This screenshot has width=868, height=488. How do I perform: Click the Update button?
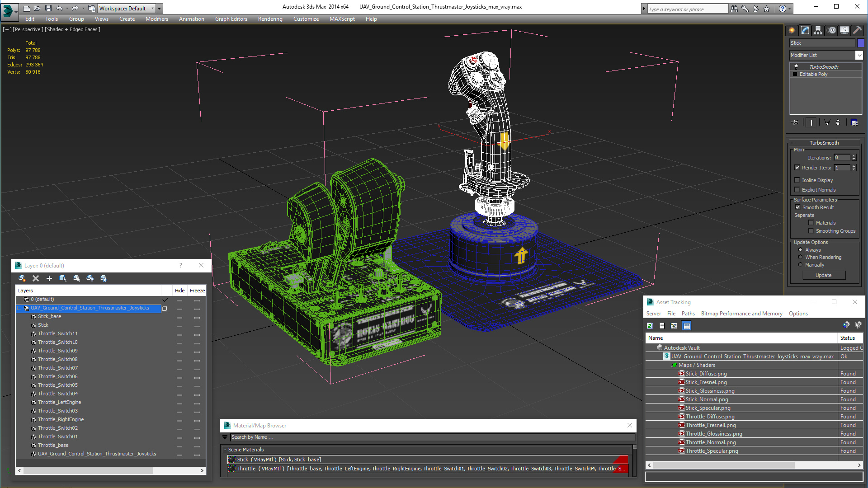(823, 275)
